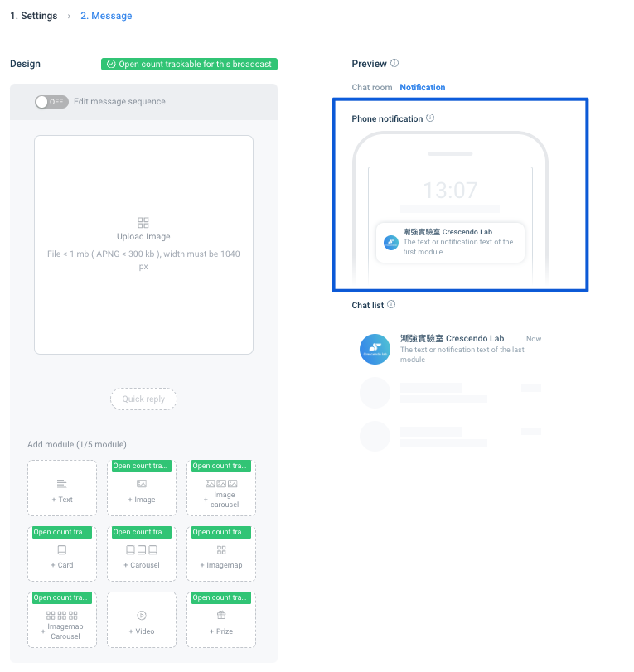This screenshot has width=634, height=672.
Task: Switch to the Chat room preview tab
Action: coord(371,87)
